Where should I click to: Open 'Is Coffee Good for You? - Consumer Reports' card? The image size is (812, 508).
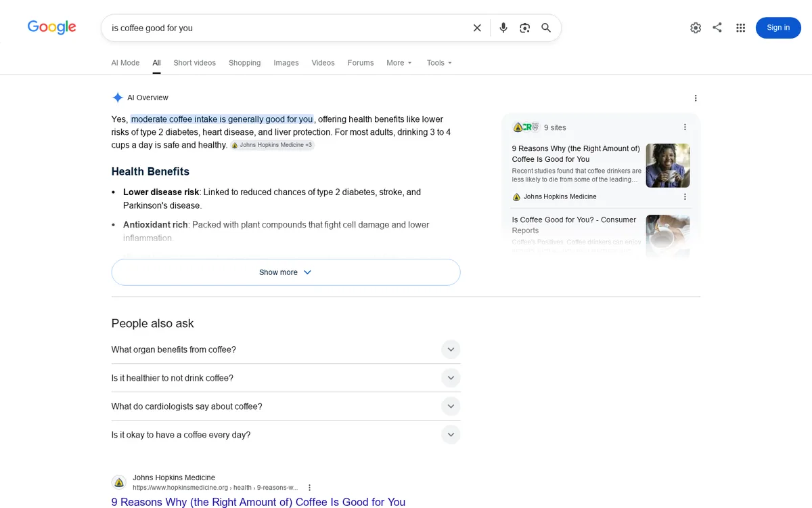pyautogui.click(x=574, y=225)
